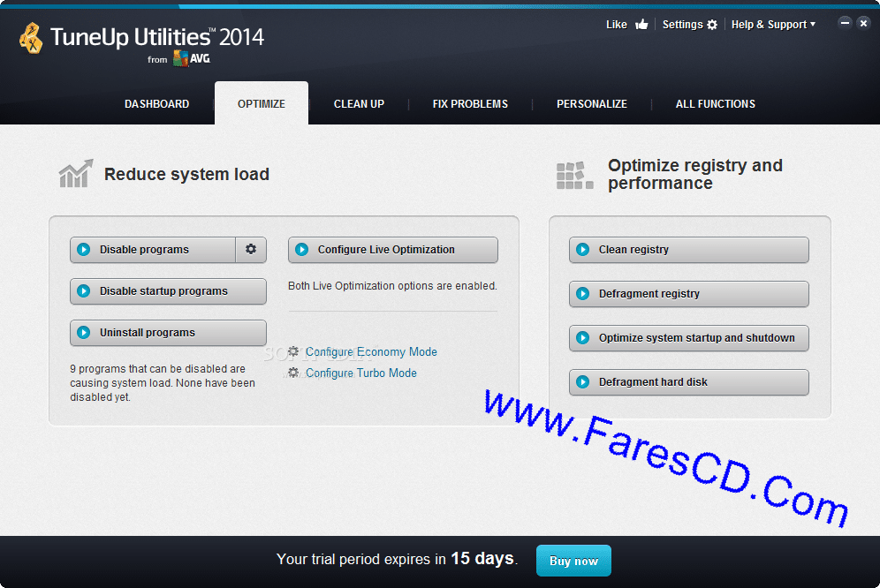Switch to the Dashboard tab
The width and height of the screenshot is (880, 588).
click(156, 104)
